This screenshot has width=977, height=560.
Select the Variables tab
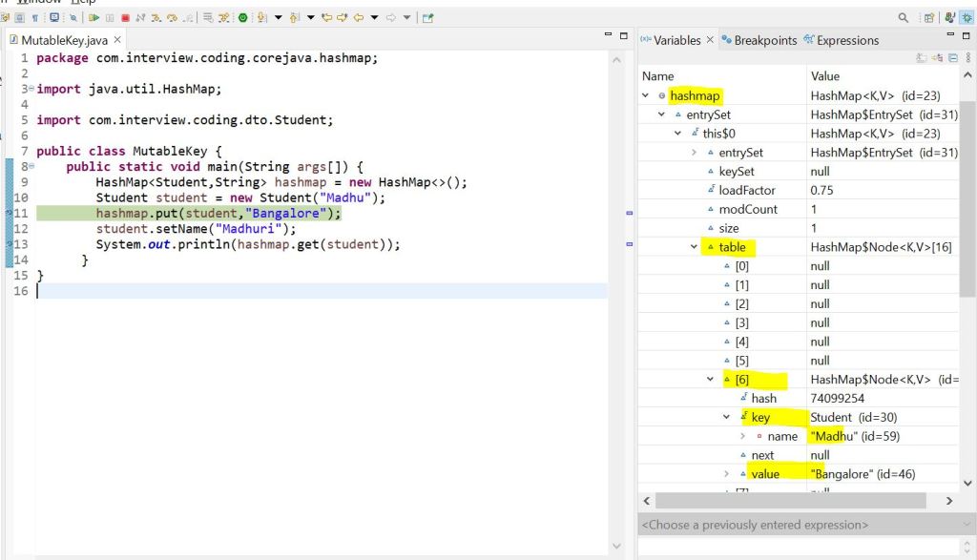coord(676,40)
